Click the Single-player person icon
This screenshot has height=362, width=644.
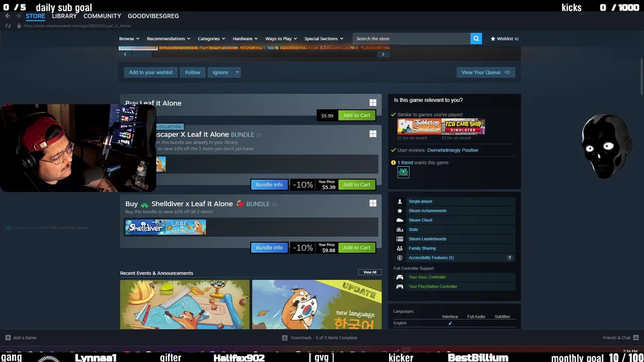tap(399, 202)
